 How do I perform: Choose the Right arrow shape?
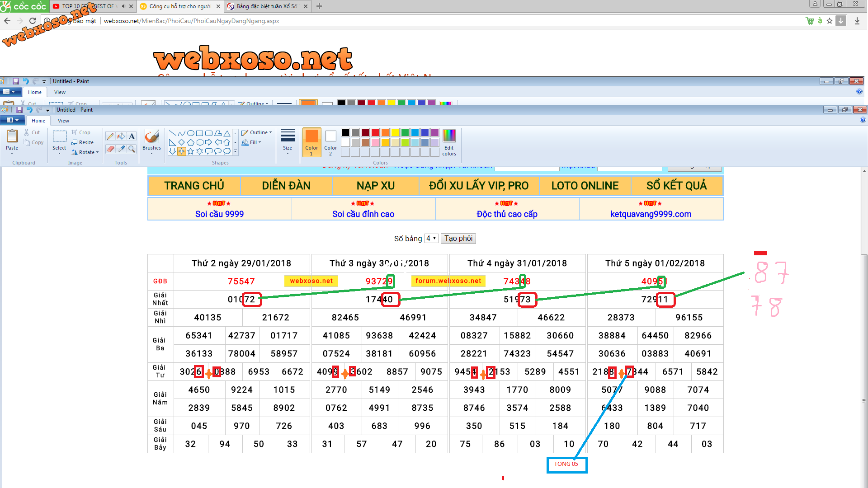click(208, 142)
